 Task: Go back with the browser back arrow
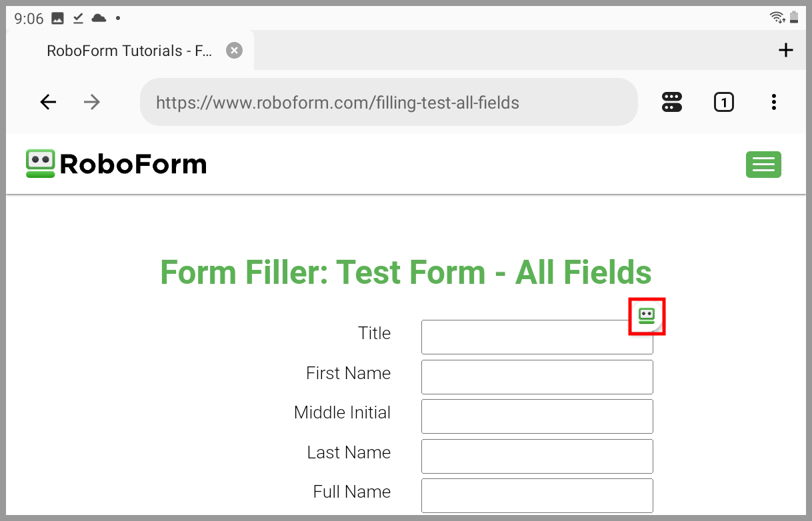[48, 102]
